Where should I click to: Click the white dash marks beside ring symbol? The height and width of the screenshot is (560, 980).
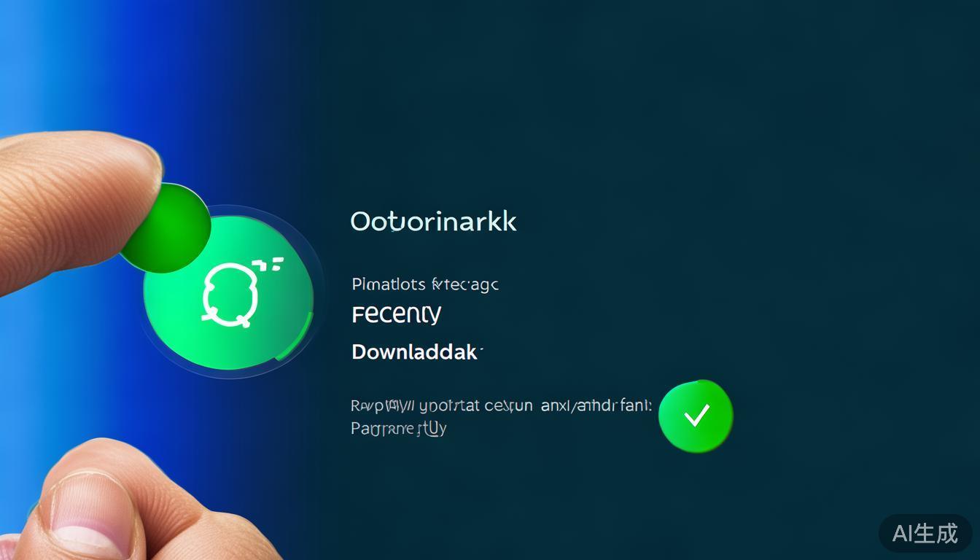click(x=268, y=264)
